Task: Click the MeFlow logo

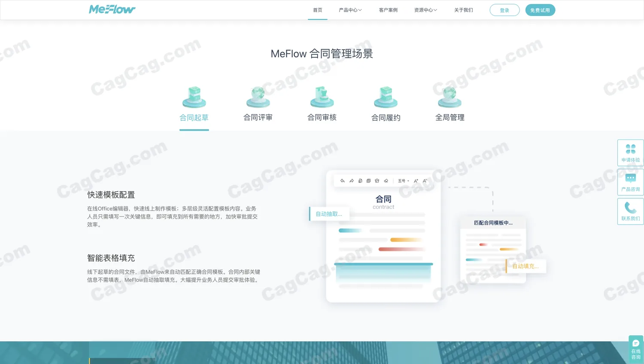Action: point(112,9)
